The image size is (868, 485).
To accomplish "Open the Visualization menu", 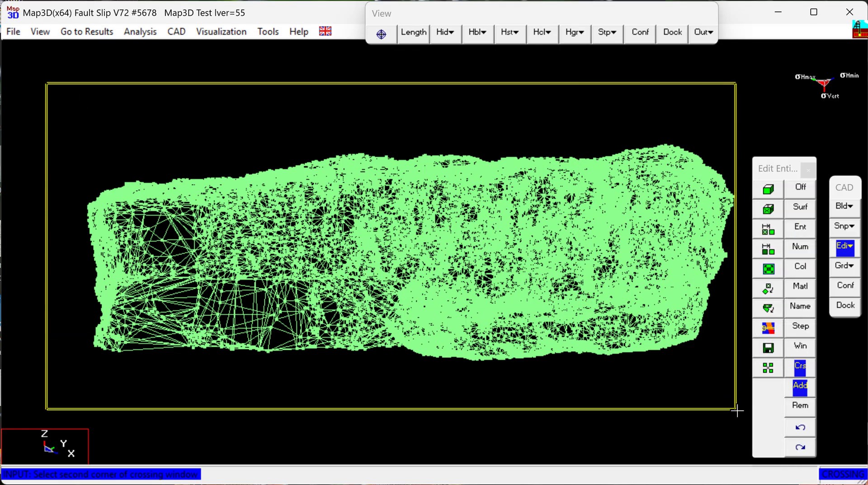I will [x=221, y=32].
